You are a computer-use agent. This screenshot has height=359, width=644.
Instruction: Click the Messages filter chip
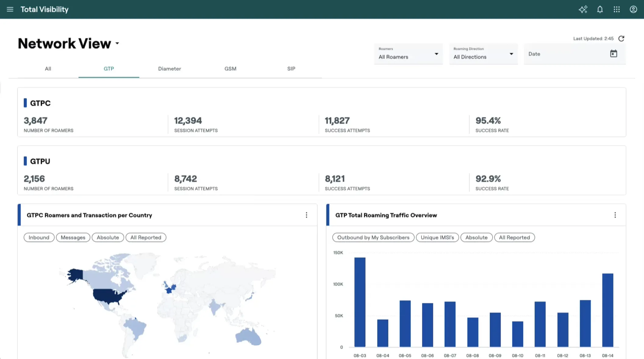tap(73, 237)
